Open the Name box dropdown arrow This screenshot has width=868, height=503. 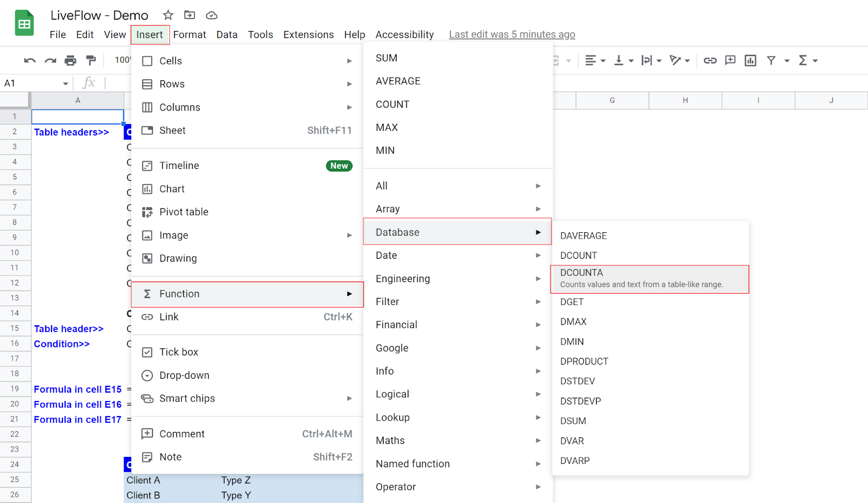click(x=66, y=84)
